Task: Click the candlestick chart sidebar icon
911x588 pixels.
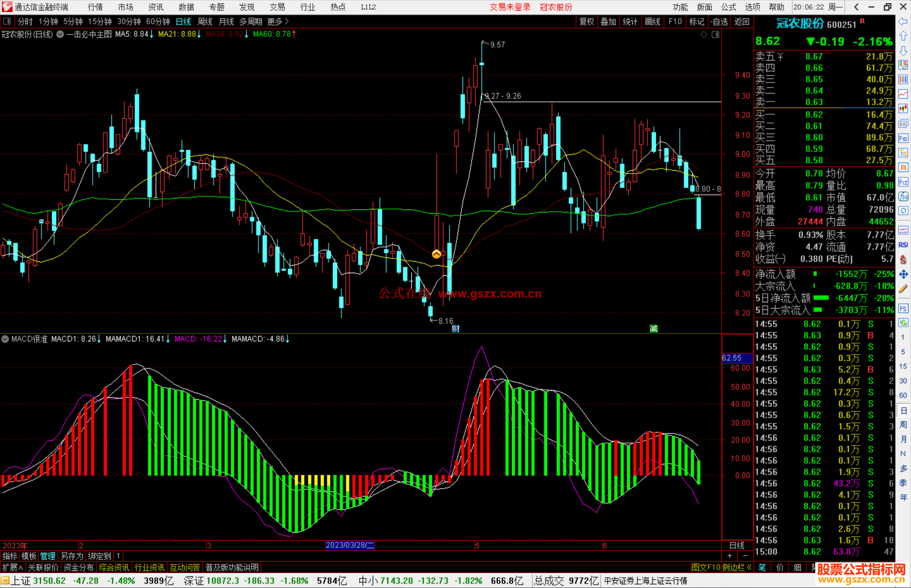Action: click(903, 109)
